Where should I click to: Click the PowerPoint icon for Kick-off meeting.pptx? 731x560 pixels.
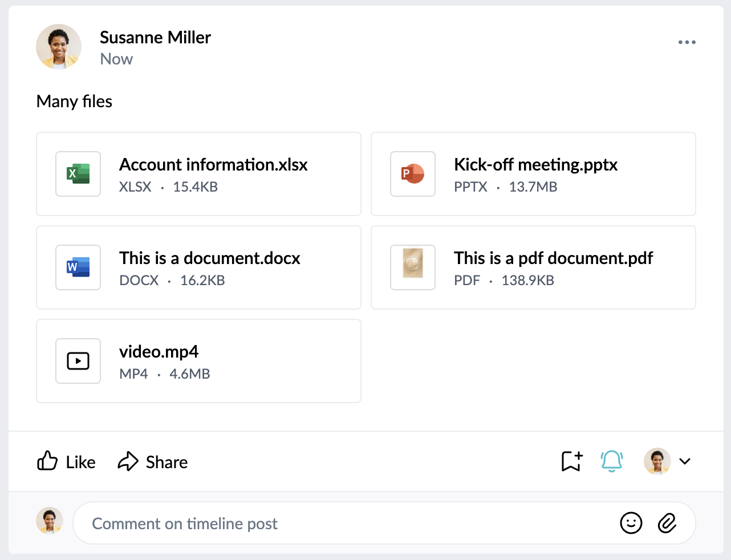[413, 174]
